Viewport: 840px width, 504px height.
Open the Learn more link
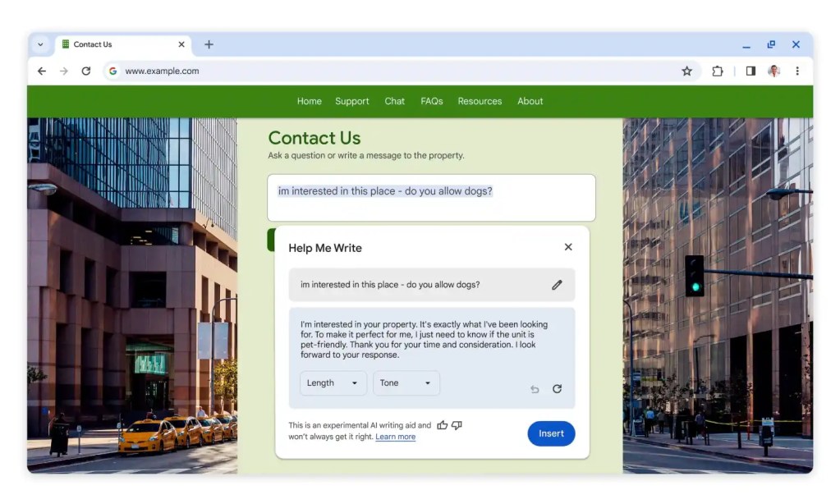point(396,437)
